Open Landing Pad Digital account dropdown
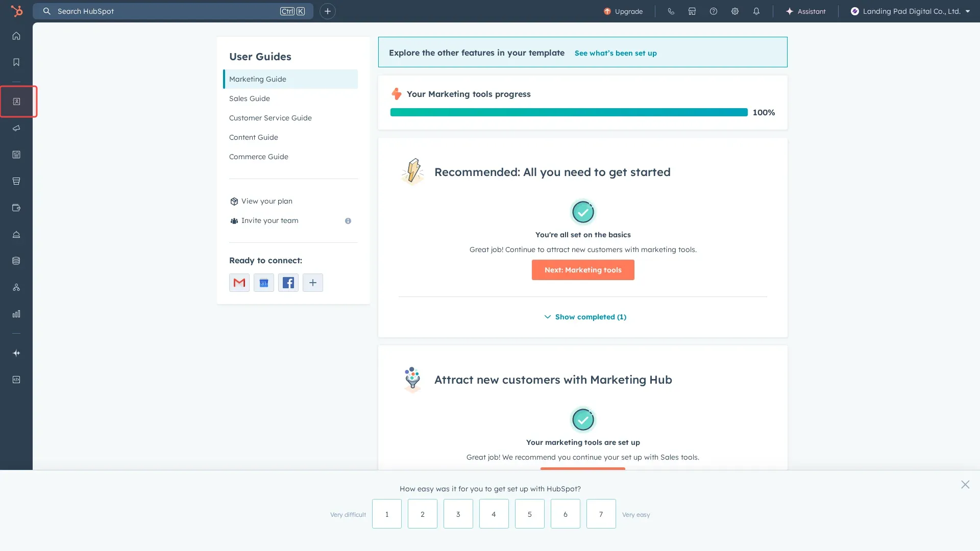Image resolution: width=980 pixels, height=551 pixels. pyautogui.click(x=911, y=11)
